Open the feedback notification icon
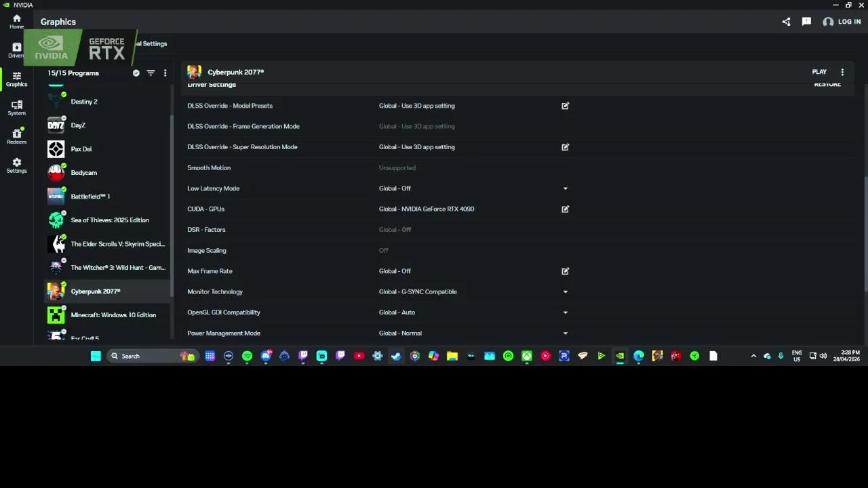868x488 pixels. coord(806,22)
